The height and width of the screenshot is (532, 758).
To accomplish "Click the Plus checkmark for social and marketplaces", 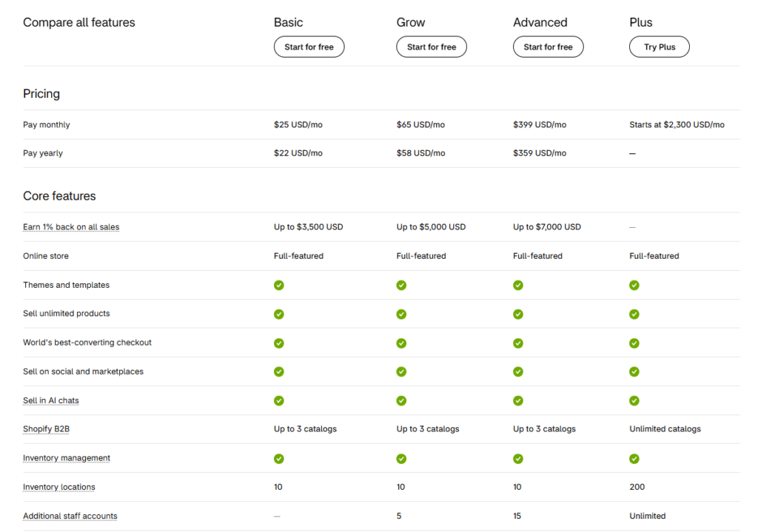I will 634,371.
